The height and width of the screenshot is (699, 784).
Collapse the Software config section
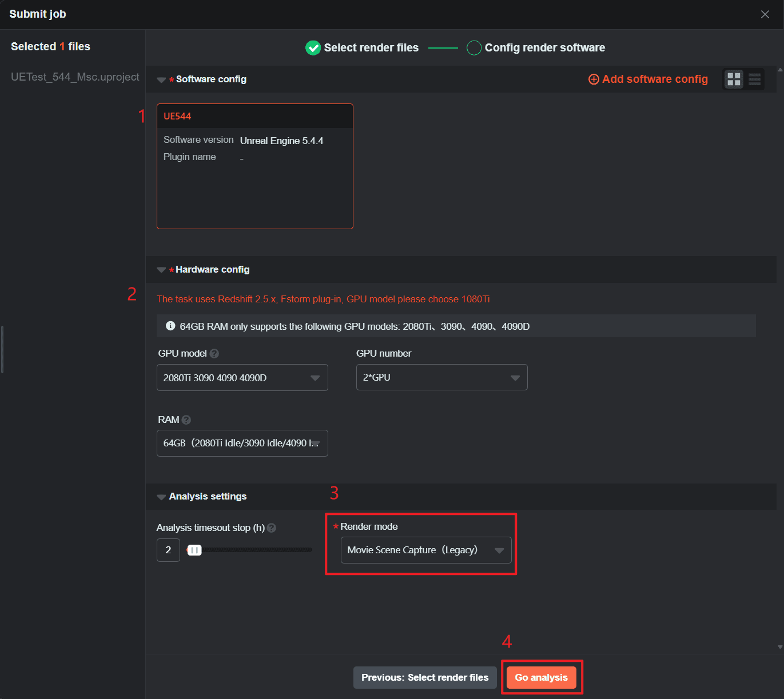click(161, 80)
